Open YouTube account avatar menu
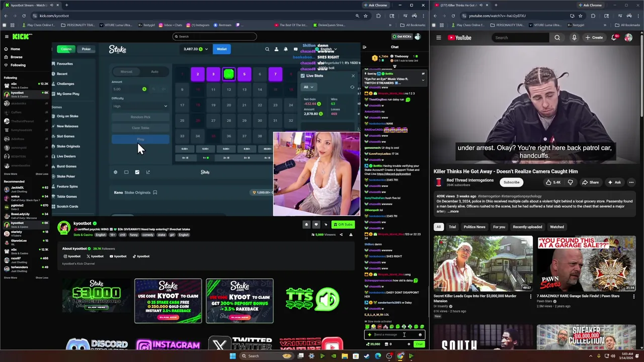 tap(628, 38)
